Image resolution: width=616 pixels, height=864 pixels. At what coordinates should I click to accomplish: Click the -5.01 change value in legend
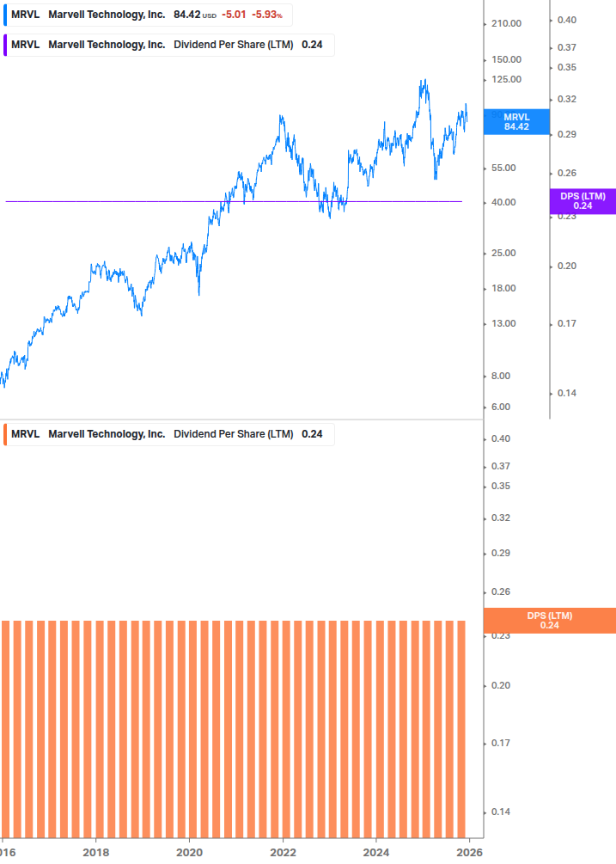coord(234,15)
